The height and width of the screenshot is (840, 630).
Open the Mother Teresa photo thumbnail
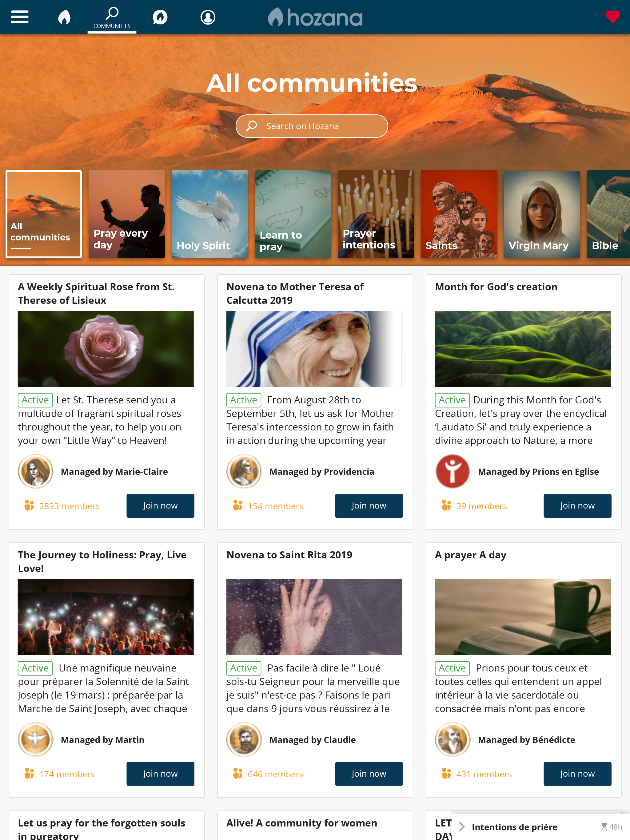point(314,349)
